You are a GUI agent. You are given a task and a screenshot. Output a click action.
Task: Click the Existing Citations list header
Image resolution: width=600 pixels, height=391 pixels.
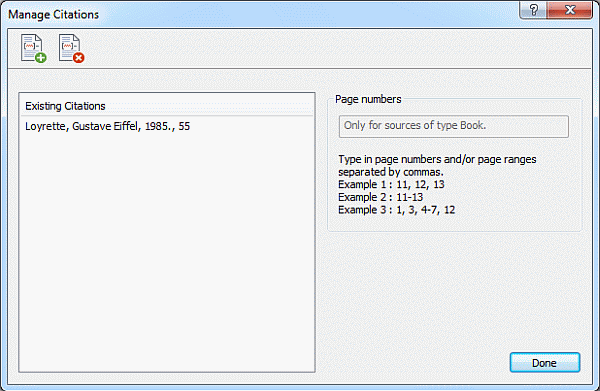tap(167, 106)
